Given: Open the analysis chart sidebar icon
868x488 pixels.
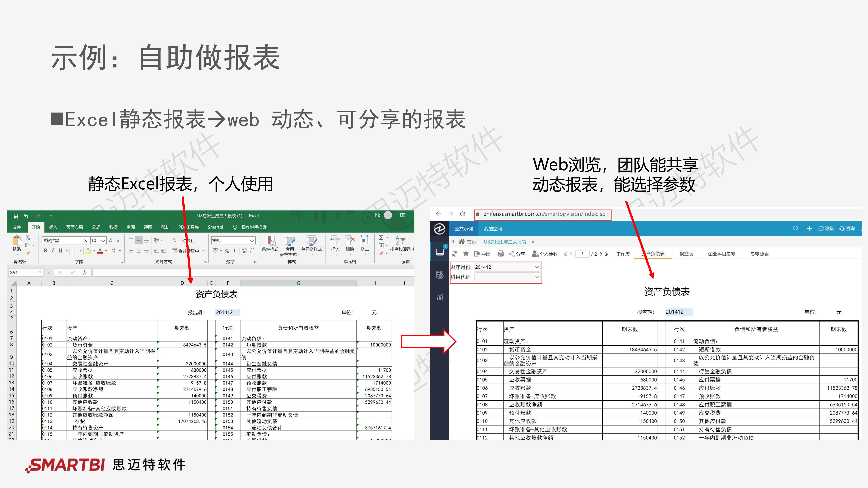Looking at the screenshot, I should pos(440,297).
